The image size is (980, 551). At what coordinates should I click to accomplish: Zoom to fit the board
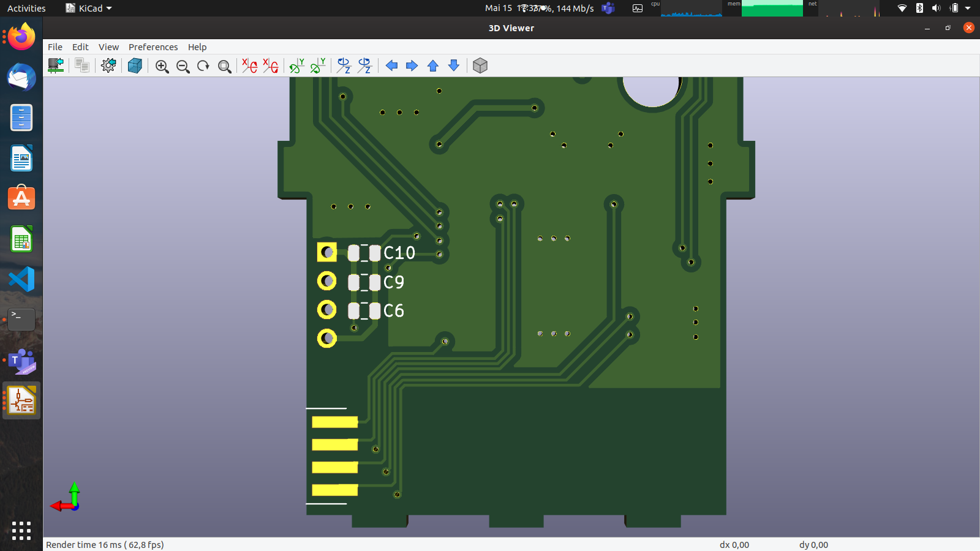pos(225,66)
